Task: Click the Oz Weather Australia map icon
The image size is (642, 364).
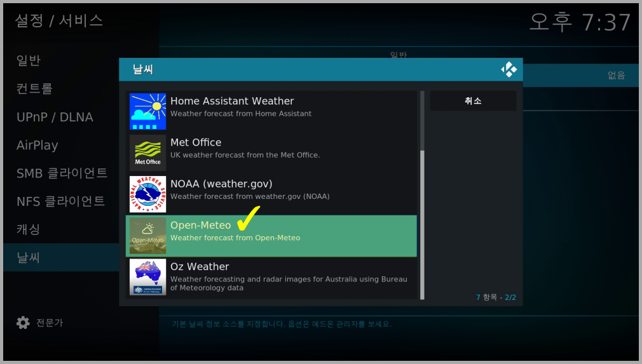Action: pyautogui.click(x=148, y=277)
